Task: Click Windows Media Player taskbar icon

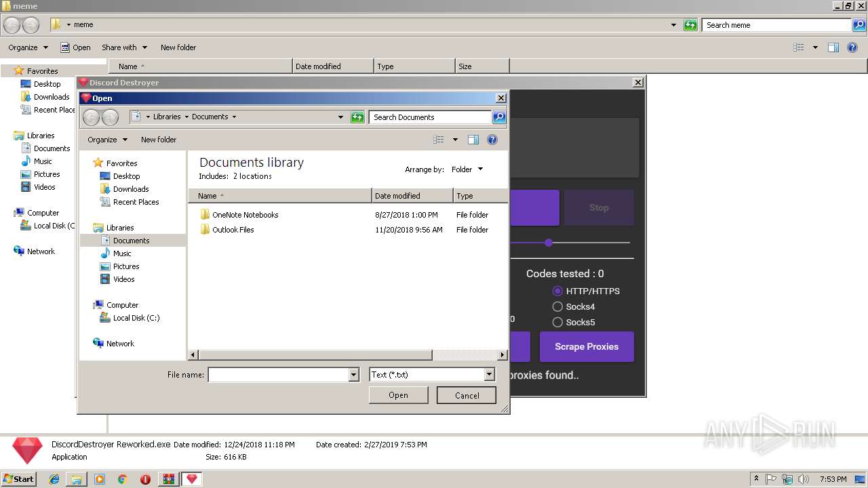Action: [100, 479]
